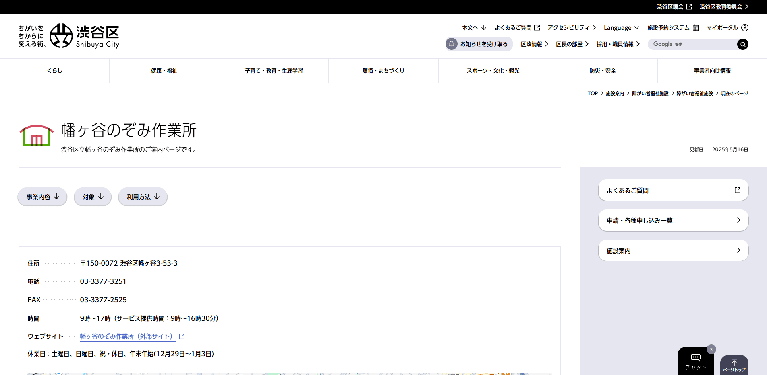Open 申請・各種申し込み一覧 sidebar card

click(x=673, y=221)
